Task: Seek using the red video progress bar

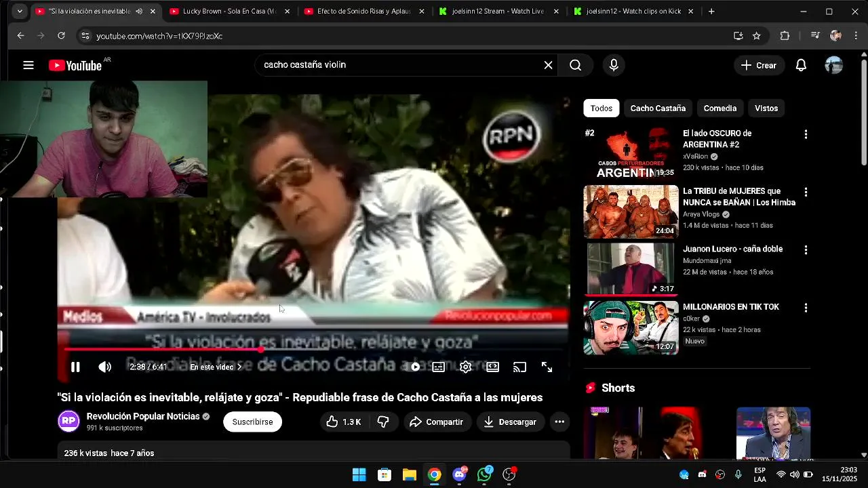Action: coord(313,350)
